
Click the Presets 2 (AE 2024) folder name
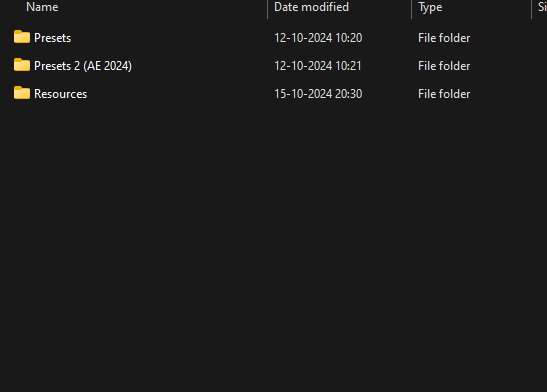click(x=83, y=66)
